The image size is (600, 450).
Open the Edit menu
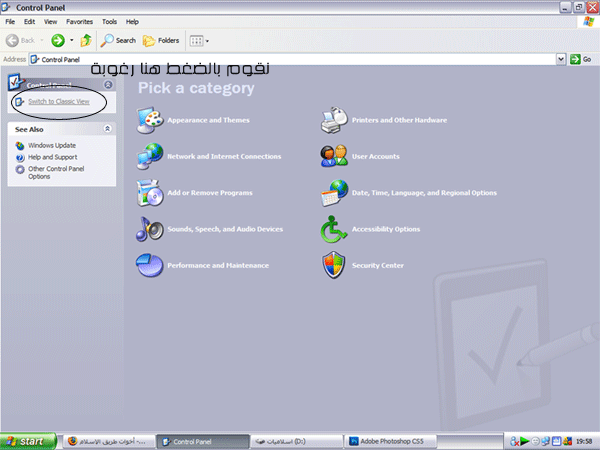coord(29,22)
